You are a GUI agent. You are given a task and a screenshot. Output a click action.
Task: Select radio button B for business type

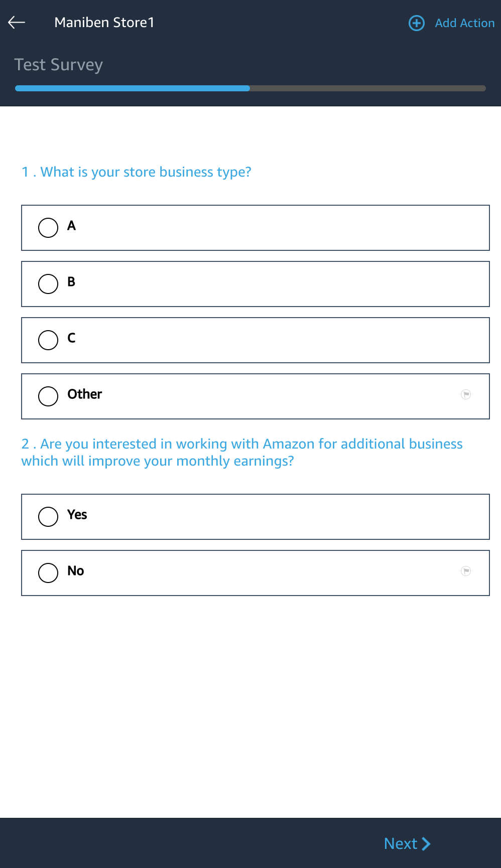pyautogui.click(x=48, y=284)
